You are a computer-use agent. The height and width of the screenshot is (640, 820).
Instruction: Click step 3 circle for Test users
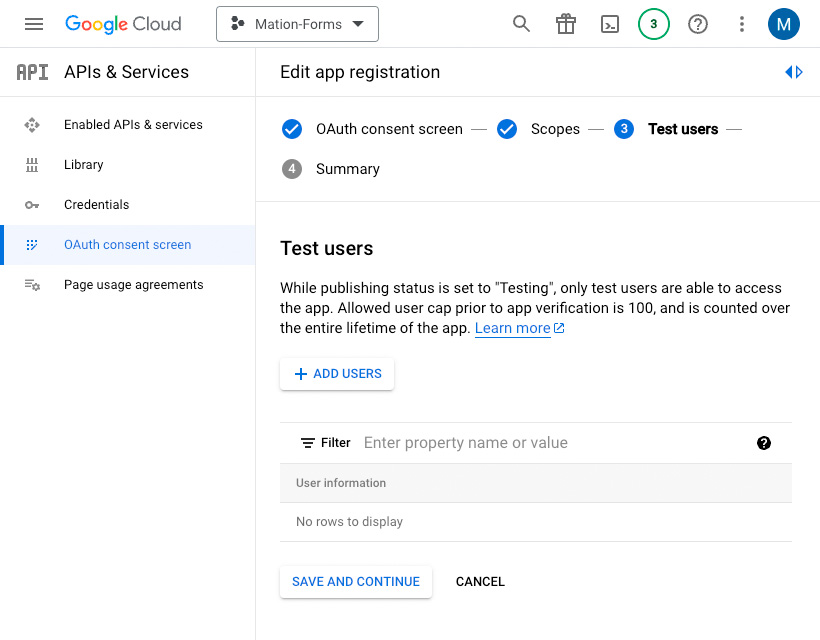pos(624,129)
